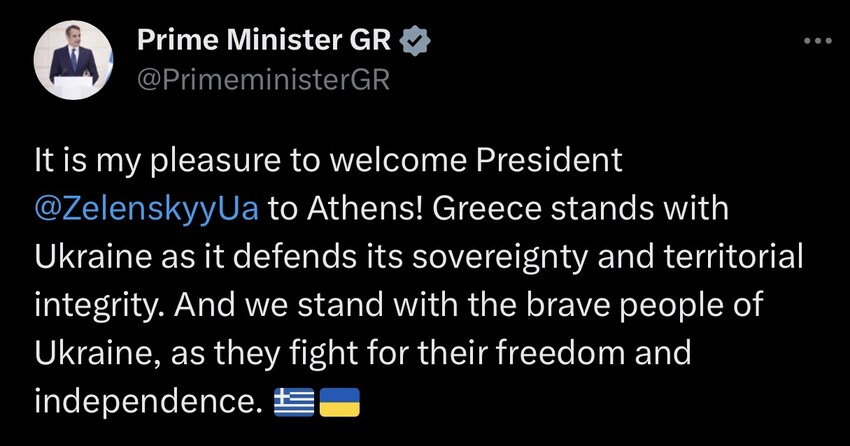This screenshot has height=446, width=850.
Task: Click the word "integrity." in the tweet
Action: (100, 306)
